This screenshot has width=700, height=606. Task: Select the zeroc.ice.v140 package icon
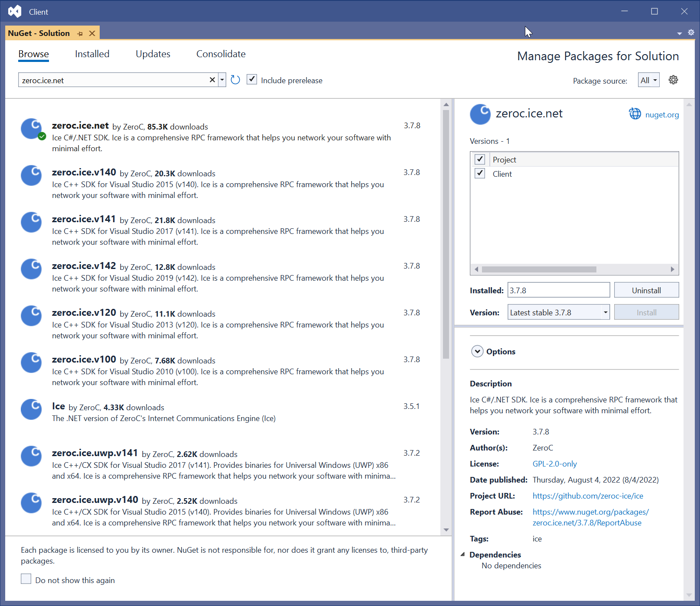(31, 175)
